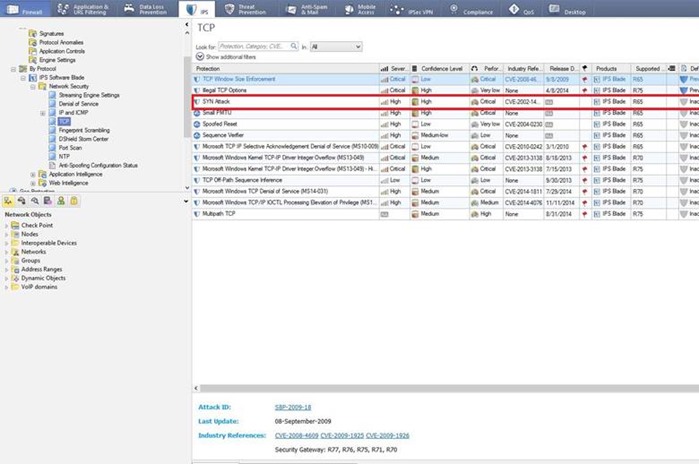Select VoIP domains under Network Objects
The image size is (699, 464).
click(x=39, y=287)
